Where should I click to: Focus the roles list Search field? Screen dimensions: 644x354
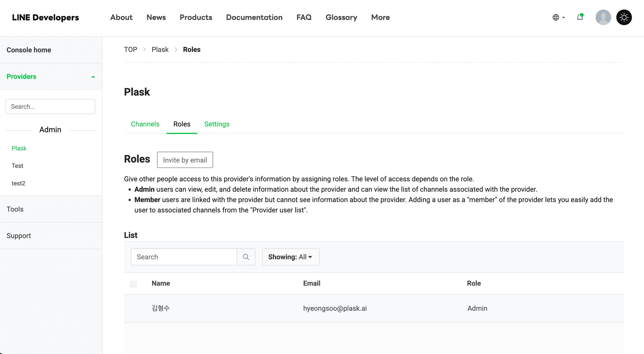[x=184, y=257]
